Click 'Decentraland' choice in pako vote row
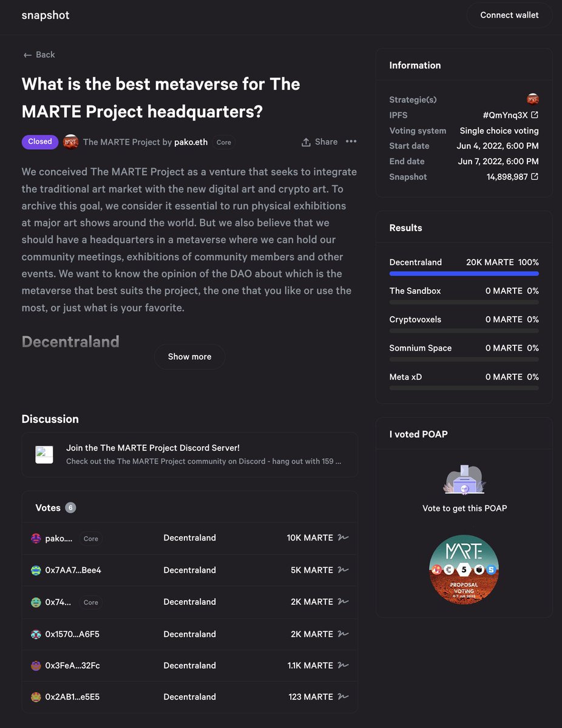Viewport: 562px width, 728px height. coord(189,538)
